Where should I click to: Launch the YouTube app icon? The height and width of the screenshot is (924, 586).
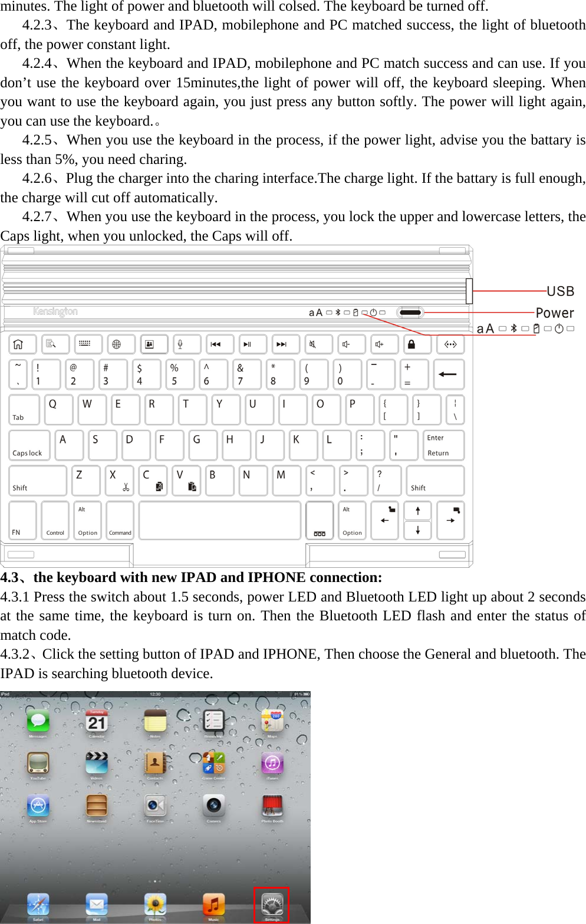pyautogui.click(x=38, y=763)
